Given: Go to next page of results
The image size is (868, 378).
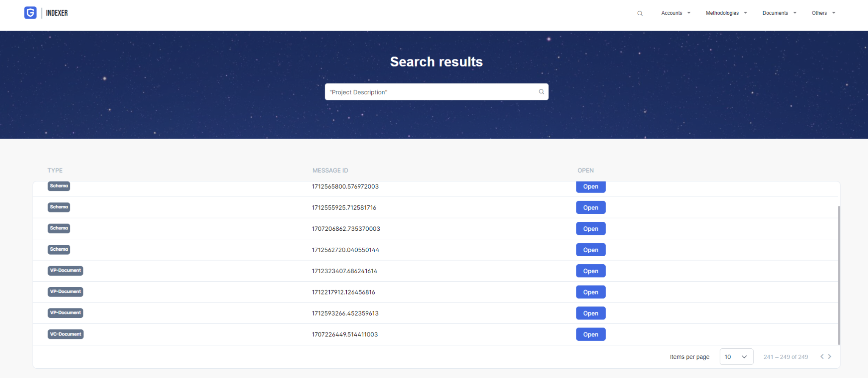Looking at the screenshot, I should (x=830, y=356).
